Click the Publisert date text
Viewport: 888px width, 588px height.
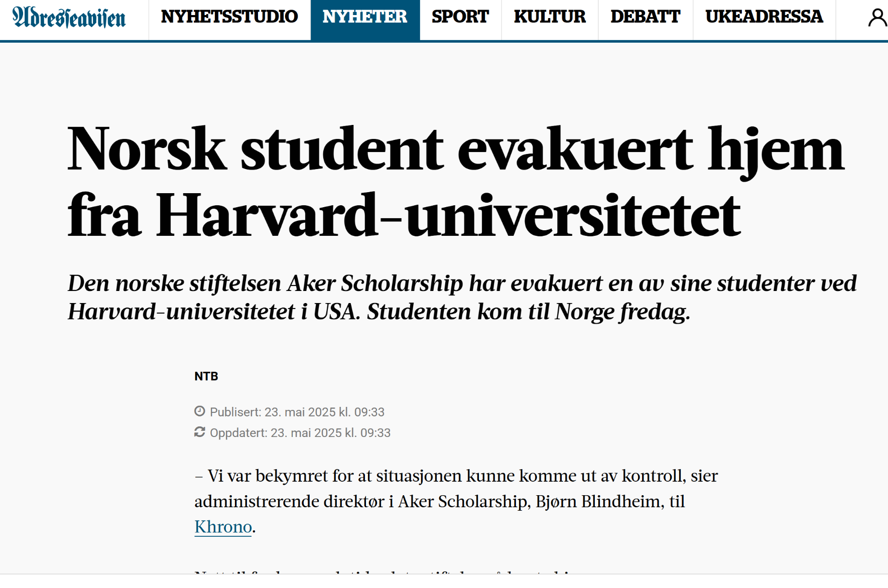tap(297, 412)
